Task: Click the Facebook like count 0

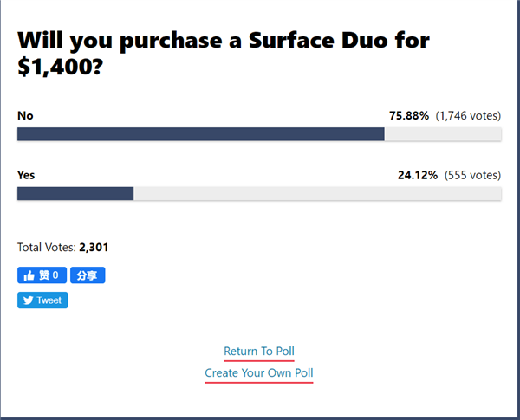Action: click(55, 275)
